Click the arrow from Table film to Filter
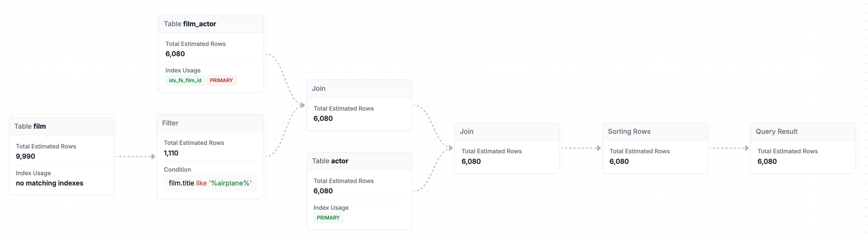The image size is (868, 239). 135,156
